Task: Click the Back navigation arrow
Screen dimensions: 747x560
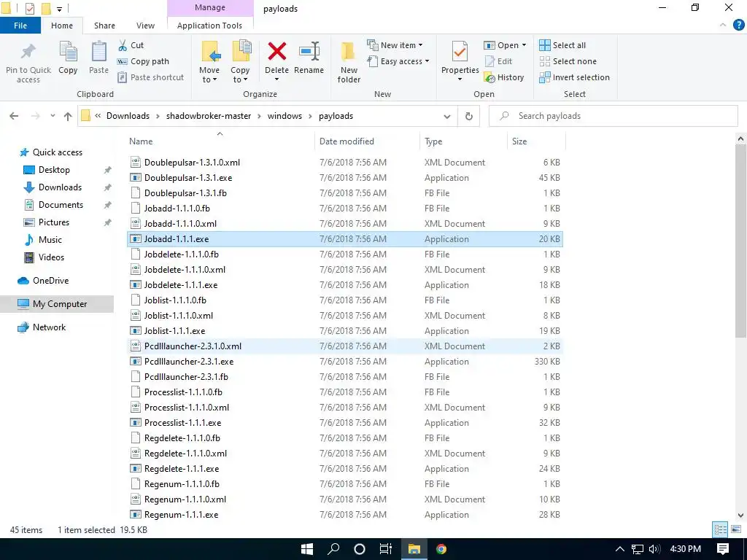Action: (14, 116)
